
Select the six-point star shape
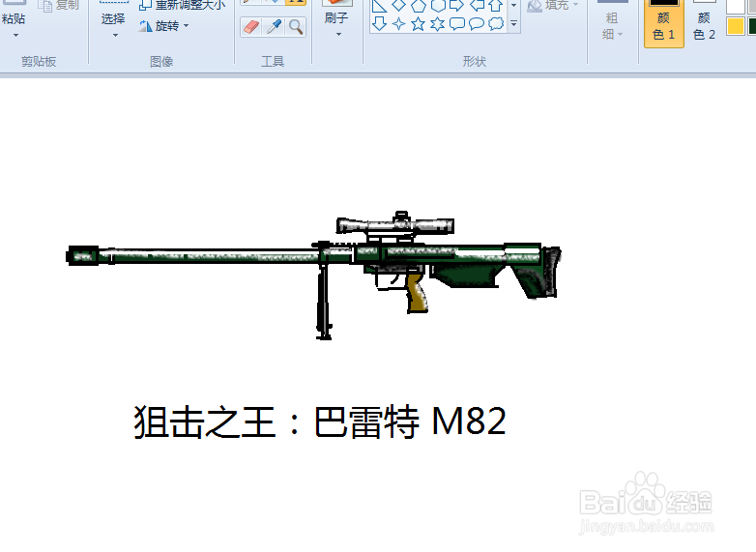tap(437, 23)
